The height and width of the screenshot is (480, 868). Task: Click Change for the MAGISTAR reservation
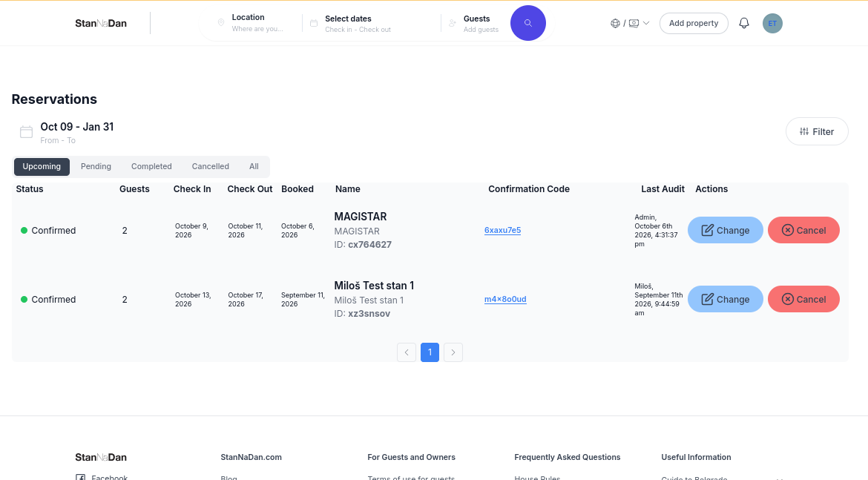(x=725, y=230)
